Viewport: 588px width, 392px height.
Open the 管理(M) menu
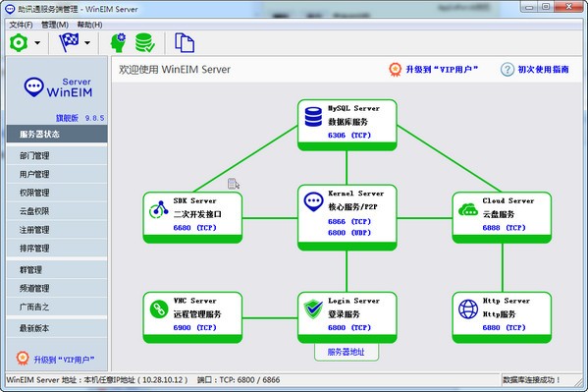click(x=55, y=25)
